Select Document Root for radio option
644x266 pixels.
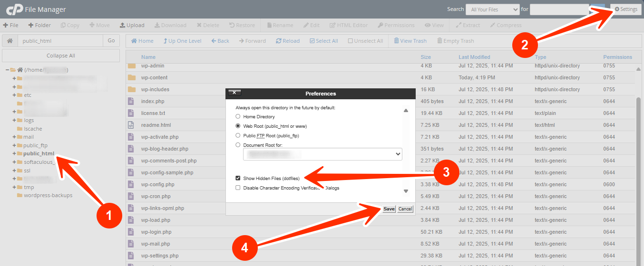point(238,145)
